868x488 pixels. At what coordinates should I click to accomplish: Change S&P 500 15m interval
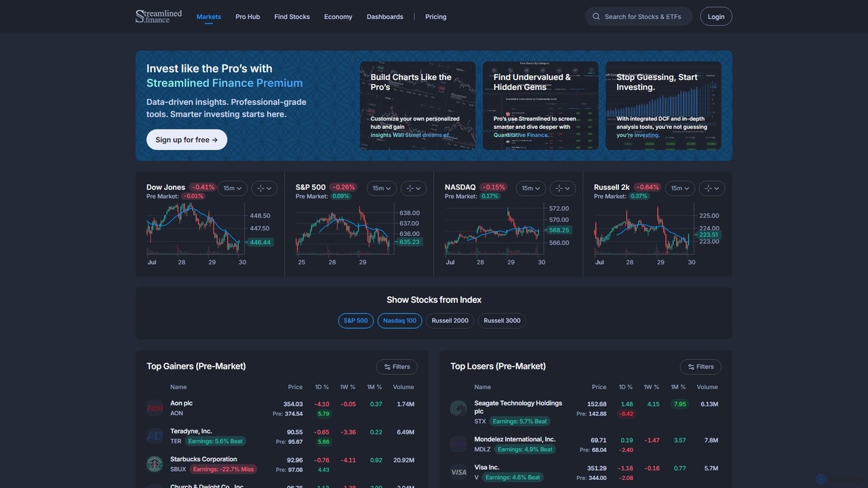click(x=382, y=188)
